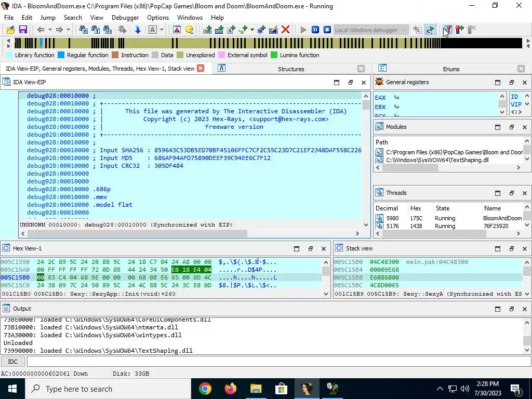Open the Debugger menu
This screenshot has height=399, width=532.
(x=125, y=18)
